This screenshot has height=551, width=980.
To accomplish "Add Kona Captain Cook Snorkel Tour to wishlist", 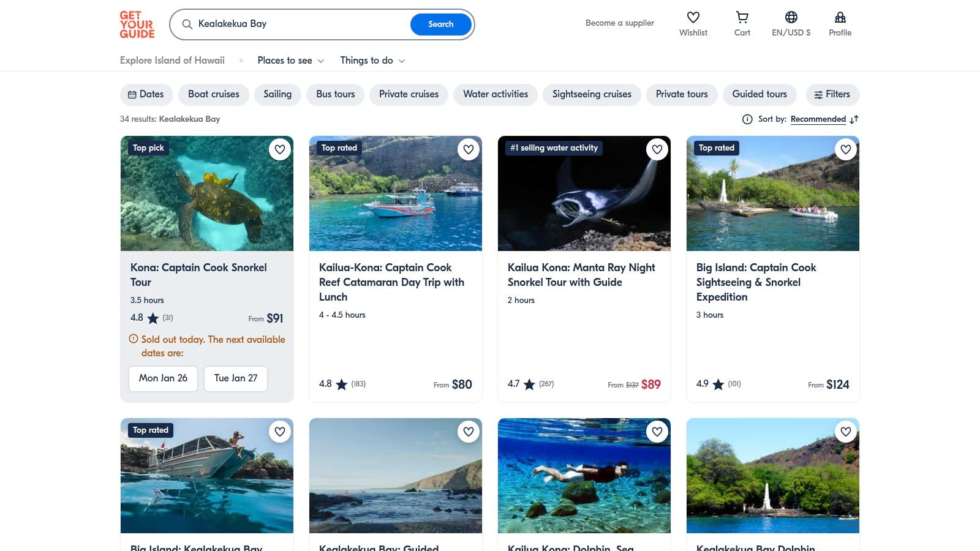I will coord(280,149).
